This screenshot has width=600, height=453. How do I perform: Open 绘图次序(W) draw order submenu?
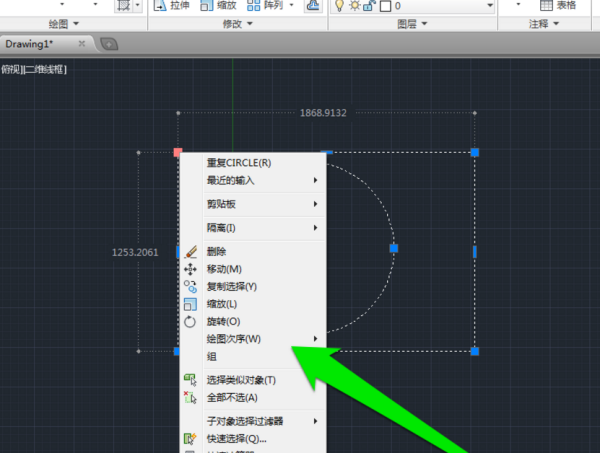[253, 339]
